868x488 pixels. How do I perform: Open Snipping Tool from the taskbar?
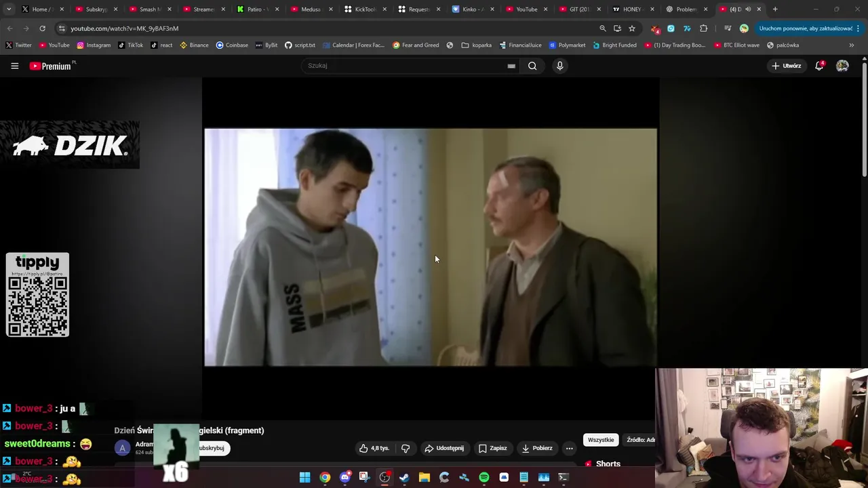coord(364,478)
